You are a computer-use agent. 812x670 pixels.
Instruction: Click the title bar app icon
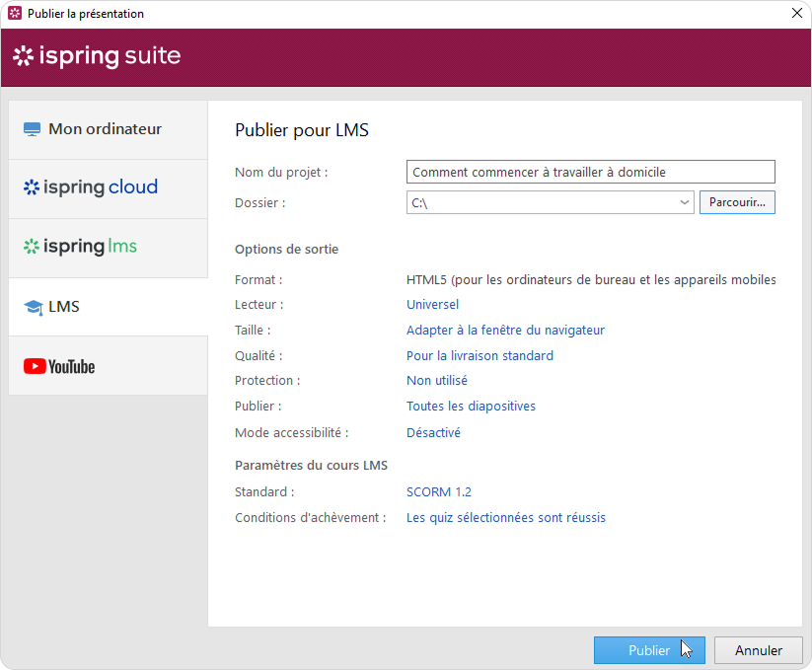[14, 14]
